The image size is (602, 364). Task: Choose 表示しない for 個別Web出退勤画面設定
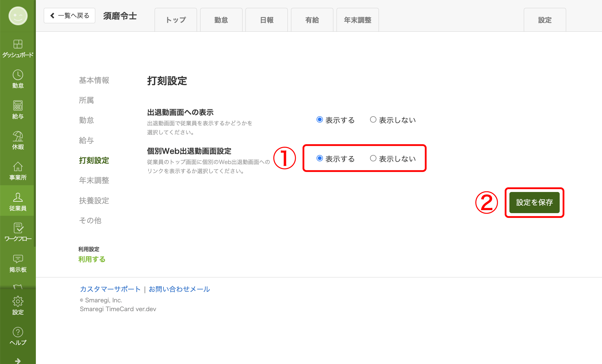(x=373, y=159)
